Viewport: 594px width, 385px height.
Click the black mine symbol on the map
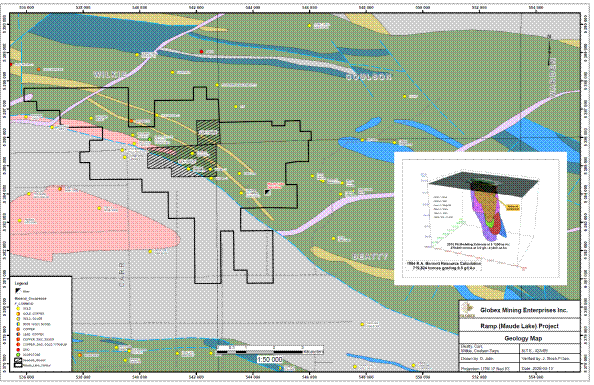(267, 192)
